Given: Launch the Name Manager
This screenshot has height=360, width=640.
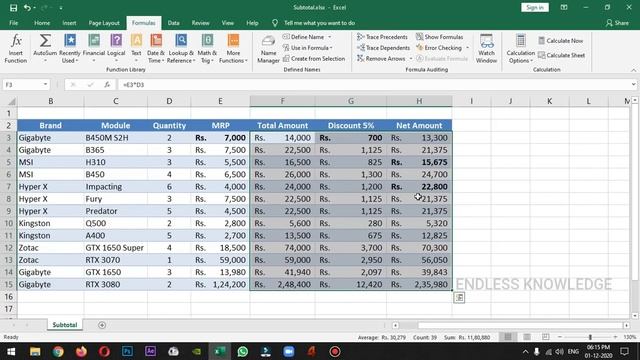Looking at the screenshot, I should (x=268, y=49).
